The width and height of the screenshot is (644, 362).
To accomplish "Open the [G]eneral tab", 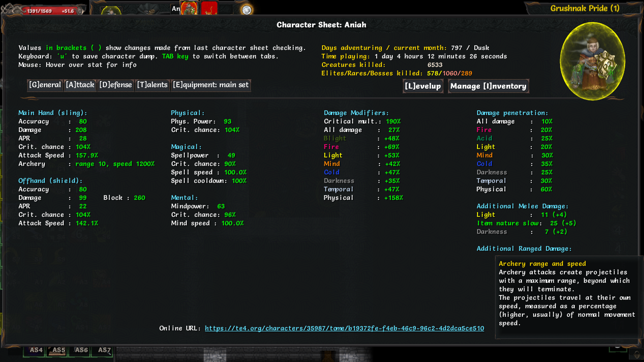I will click(45, 85).
